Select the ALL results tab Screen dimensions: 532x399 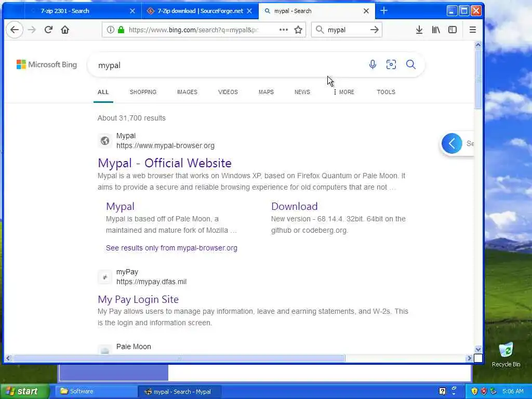click(103, 92)
